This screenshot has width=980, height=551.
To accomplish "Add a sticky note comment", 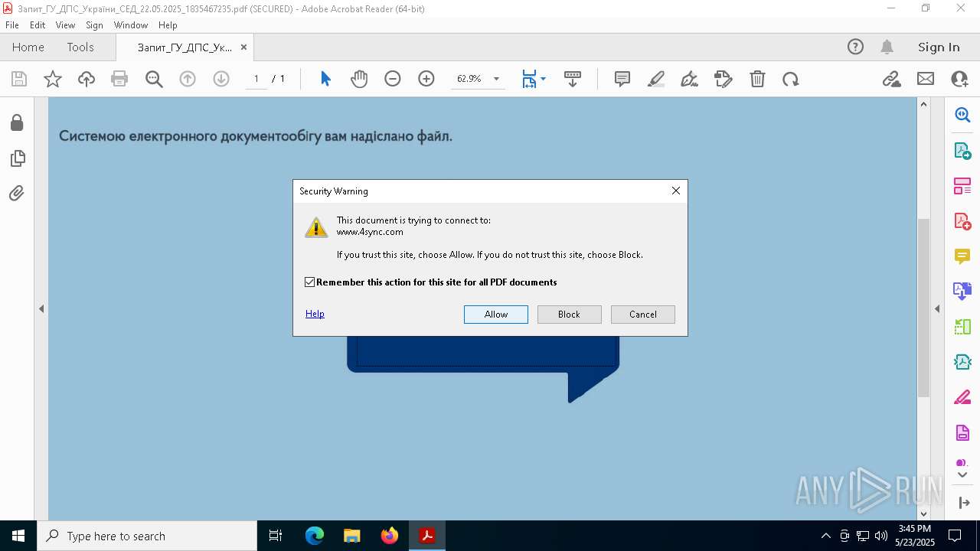I will point(622,79).
